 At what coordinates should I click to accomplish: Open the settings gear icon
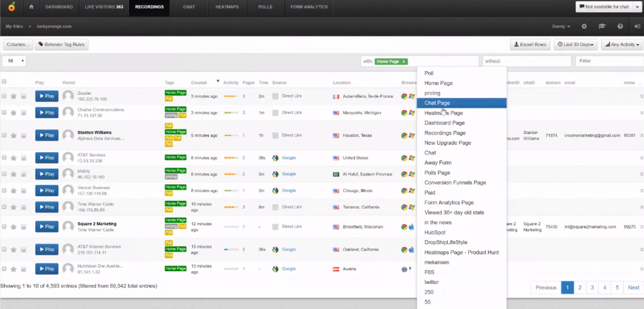coord(584,26)
